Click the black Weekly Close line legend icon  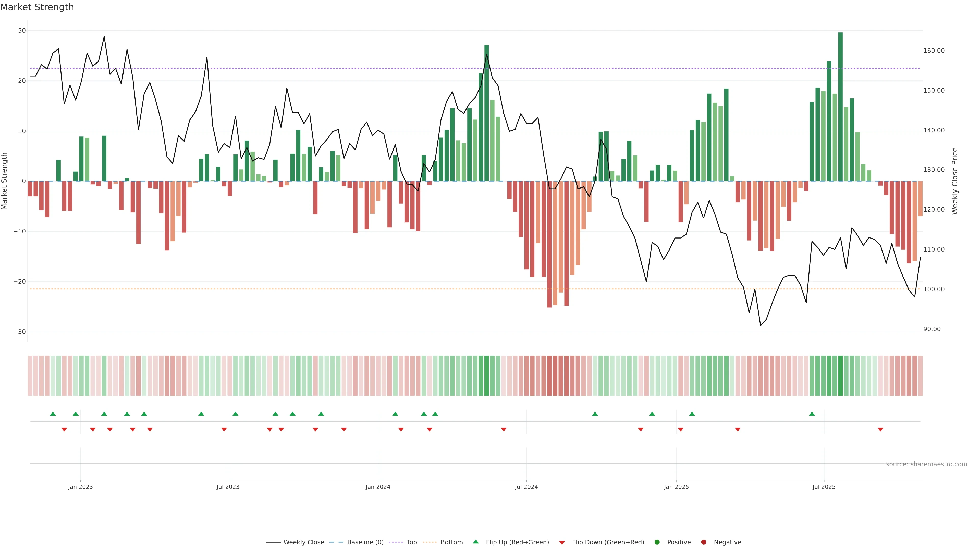point(273,542)
